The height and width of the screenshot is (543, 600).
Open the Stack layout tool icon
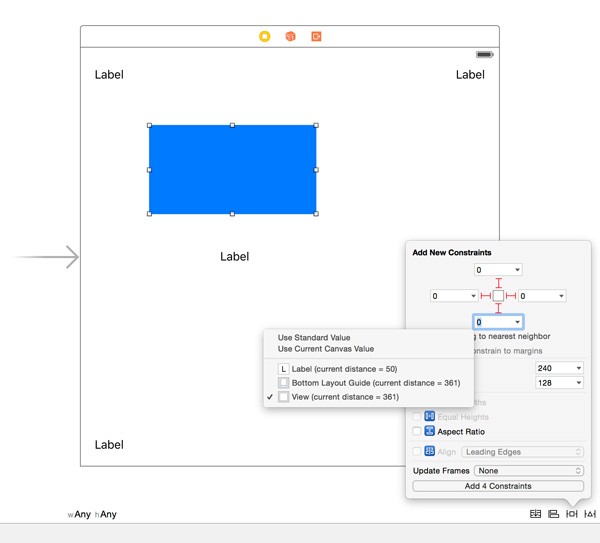pos(535,514)
